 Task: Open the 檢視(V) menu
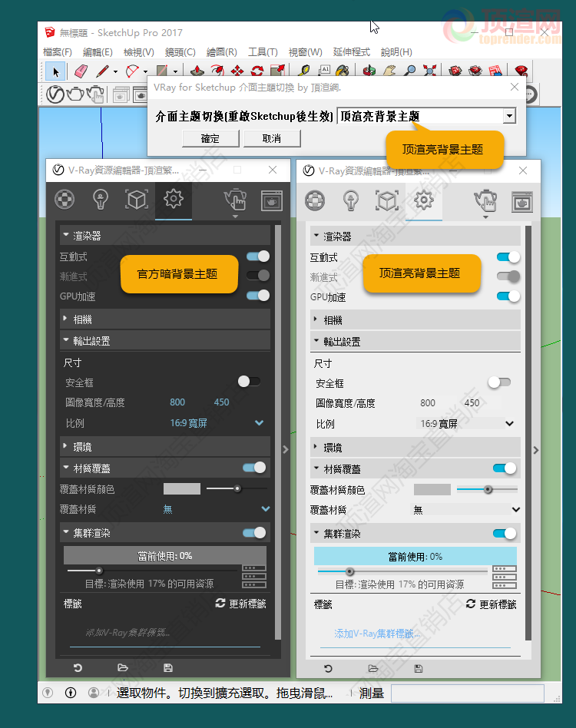139,52
